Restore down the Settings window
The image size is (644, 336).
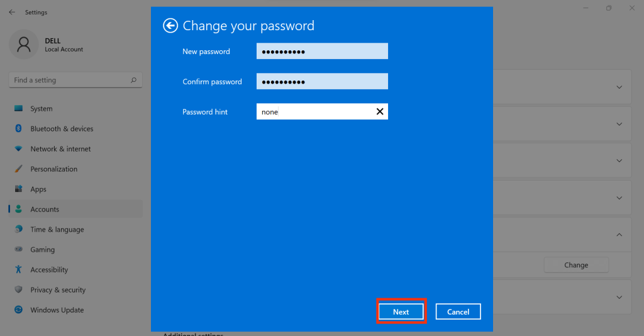tap(609, 8)
